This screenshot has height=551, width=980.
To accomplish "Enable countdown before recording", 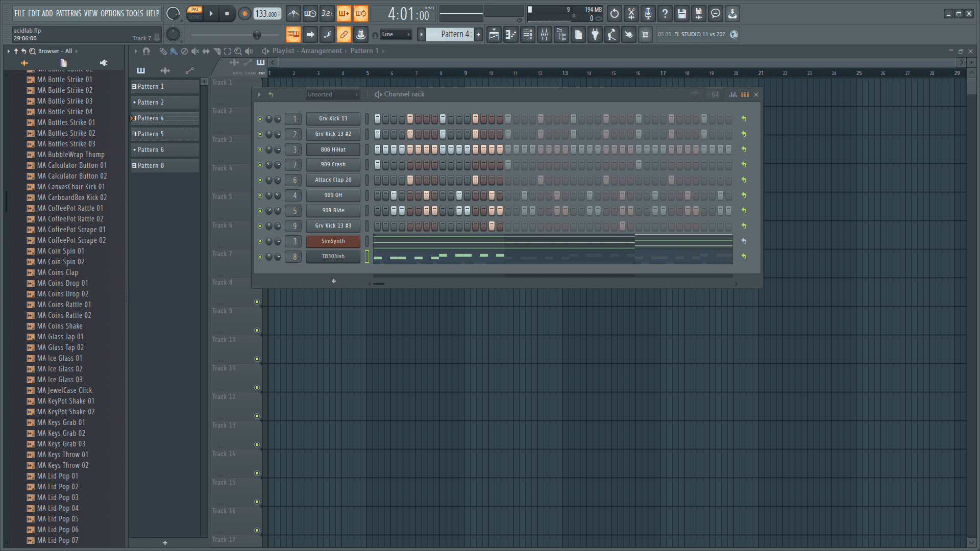I will coord(327,14).
